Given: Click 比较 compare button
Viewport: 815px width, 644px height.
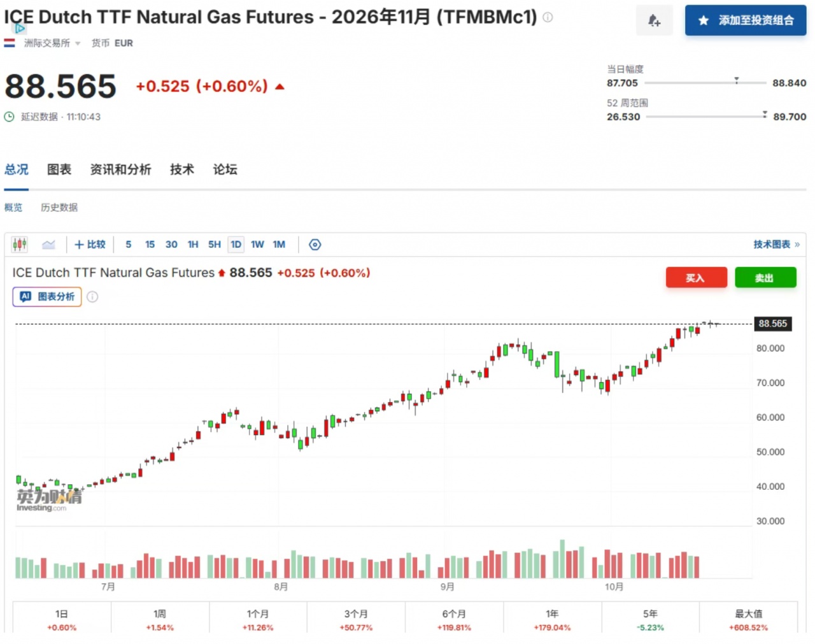Looking at the screenshot, I should (x=90, y=245).
